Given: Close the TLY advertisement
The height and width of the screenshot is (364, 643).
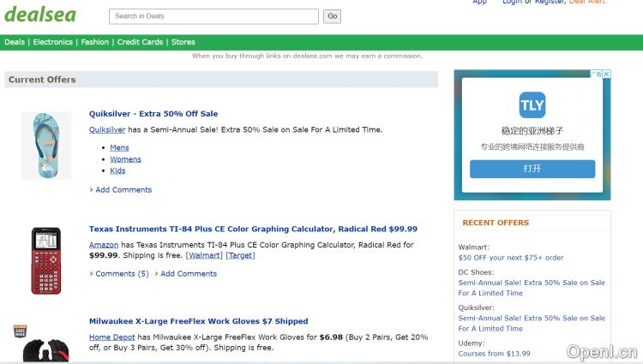Looking at the screenshot, I should click(606, 74).
